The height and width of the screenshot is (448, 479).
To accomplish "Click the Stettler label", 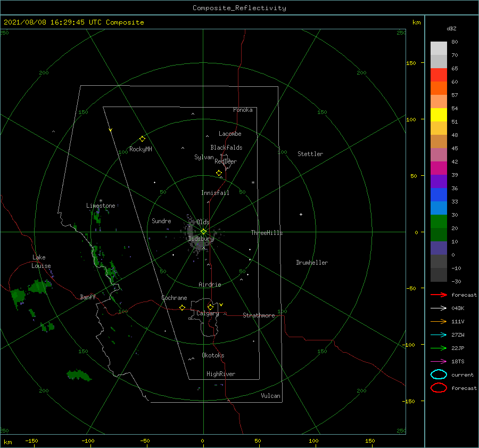I will tap(310, 154).
